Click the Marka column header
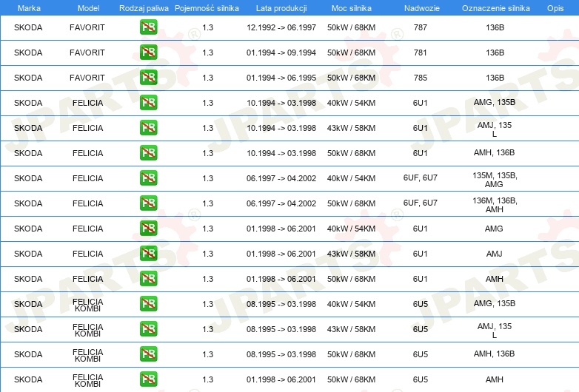This screenshot has width=579, height=392. coord(29,8)
